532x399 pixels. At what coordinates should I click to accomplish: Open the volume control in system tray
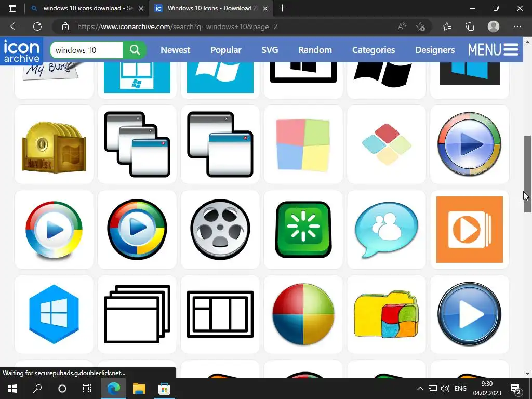click(445, 389)
